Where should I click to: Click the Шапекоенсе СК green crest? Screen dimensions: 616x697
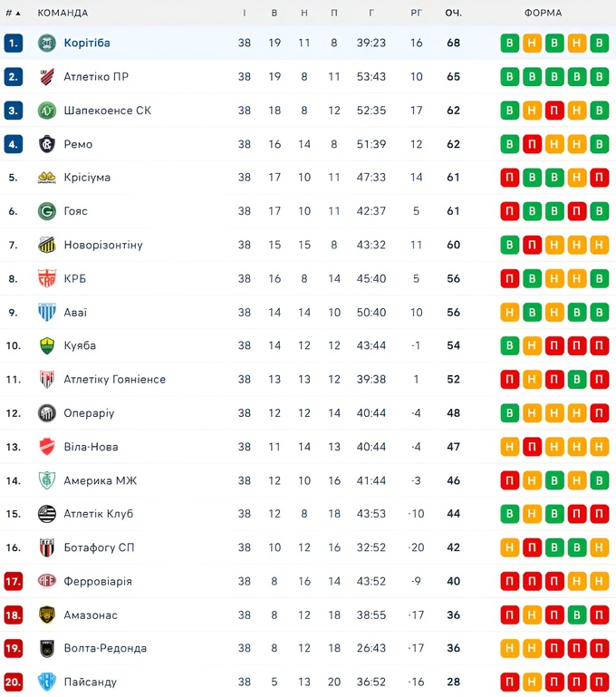click(47, 111)
